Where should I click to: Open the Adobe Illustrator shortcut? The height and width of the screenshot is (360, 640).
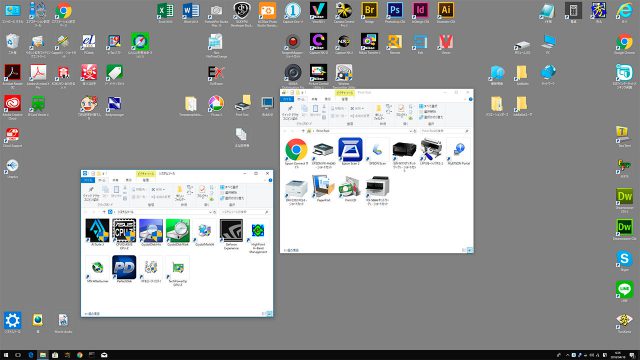tap(445, 10)
